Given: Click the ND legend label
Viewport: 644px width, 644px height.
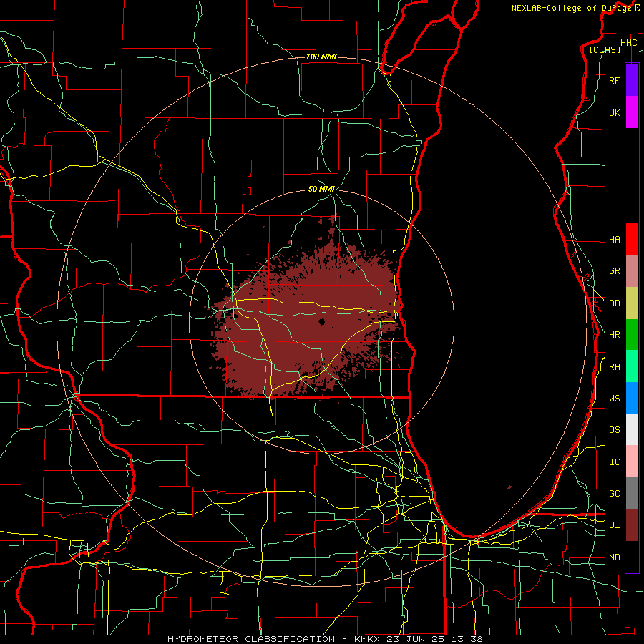Looking at the screenshot, I should click(x=614, y=557).
